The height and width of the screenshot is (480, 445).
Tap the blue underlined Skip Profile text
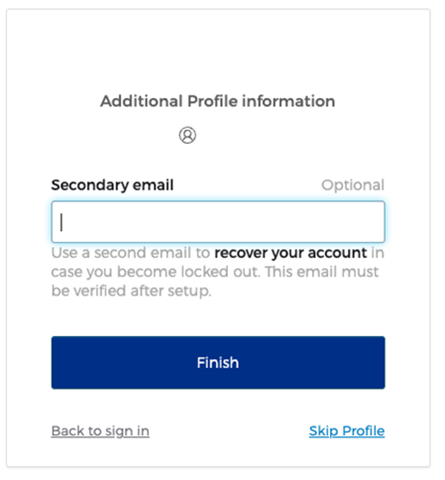pyautogui.click(x=347, y=431)
